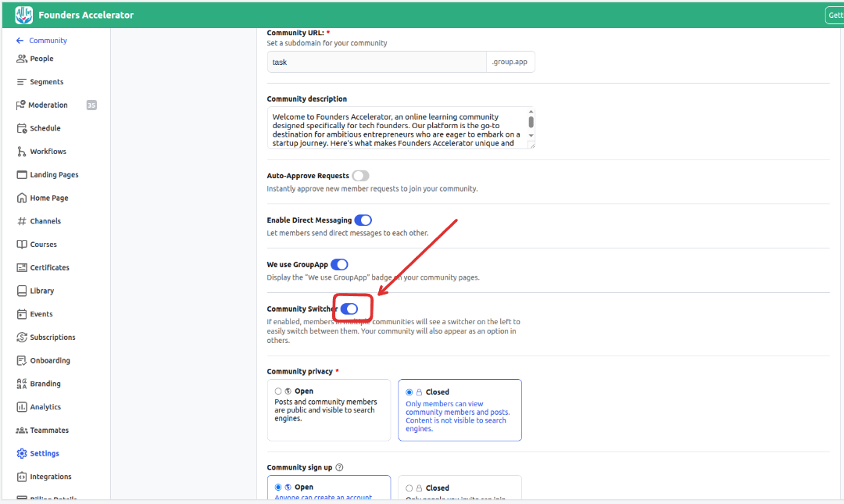
Task: Click the Community back link
Action: click(48, 41)
